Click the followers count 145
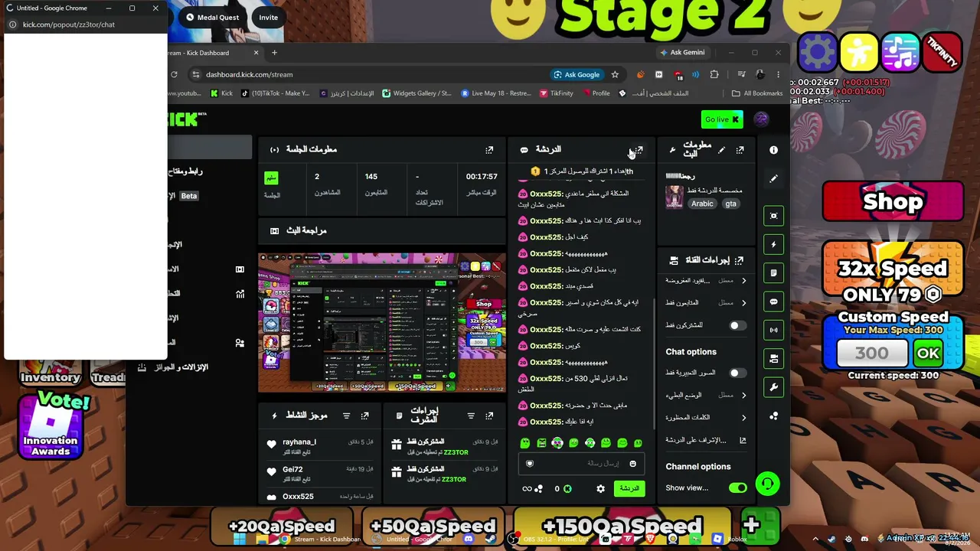The height and width of the screenshot is (551, 980). (x=371, y=177)
